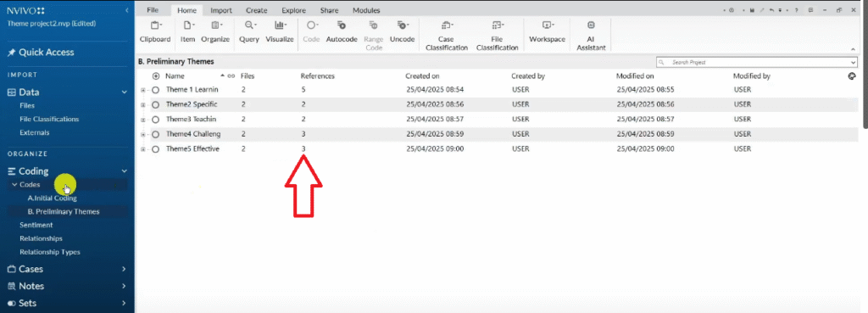Expand the Cases section in sidebar
Viewport: 868px width, 313px height.
(124, 269)
